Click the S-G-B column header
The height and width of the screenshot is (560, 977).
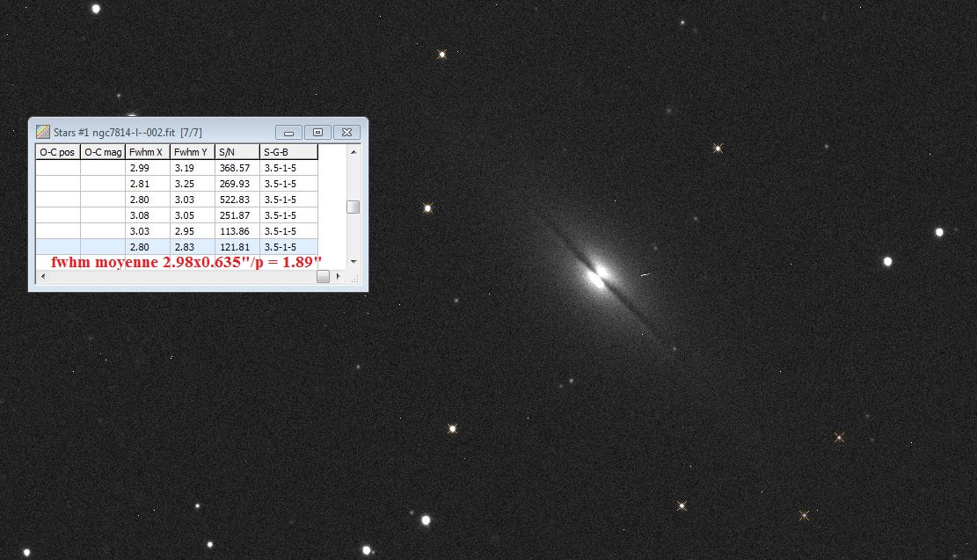pos(288,152)
